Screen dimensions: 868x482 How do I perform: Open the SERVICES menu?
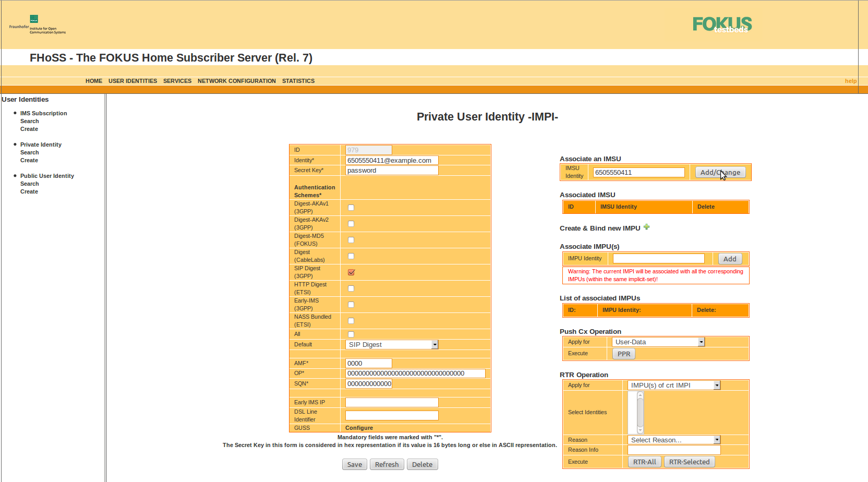coord(177,81)
